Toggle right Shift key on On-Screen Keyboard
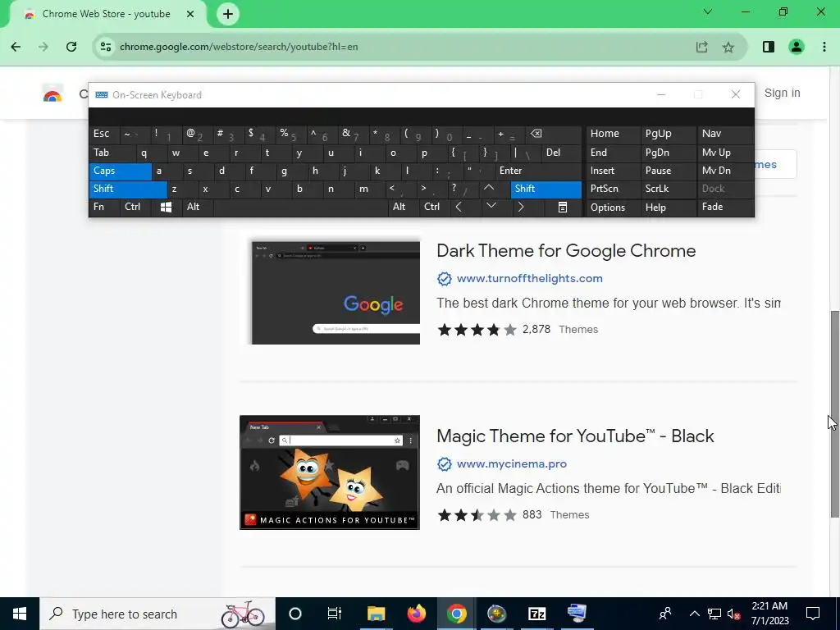Image resolution: width=840 pixels, height=630 pixels. [546, 189]
